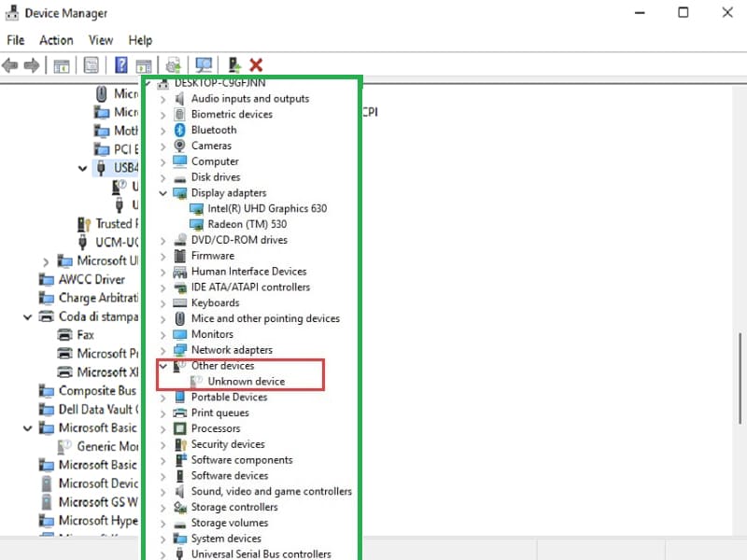Screen dimensions: 747x560
Task: Click the Network adapters icon
Action: tap(179, 350)
